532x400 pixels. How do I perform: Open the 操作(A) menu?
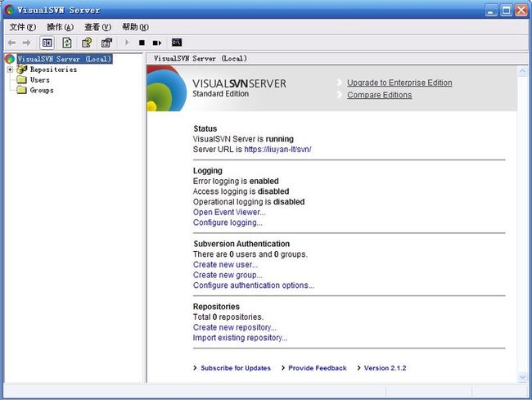tap(60, 27)
